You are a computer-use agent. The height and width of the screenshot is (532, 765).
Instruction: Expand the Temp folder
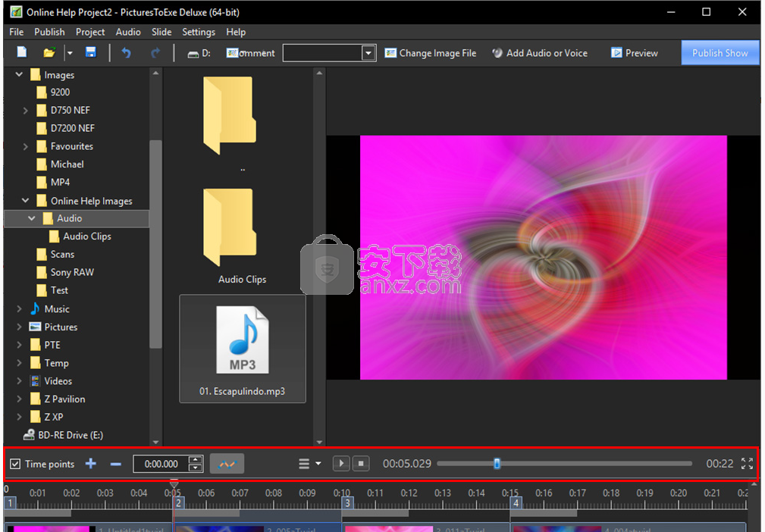(x=19, y=363)
